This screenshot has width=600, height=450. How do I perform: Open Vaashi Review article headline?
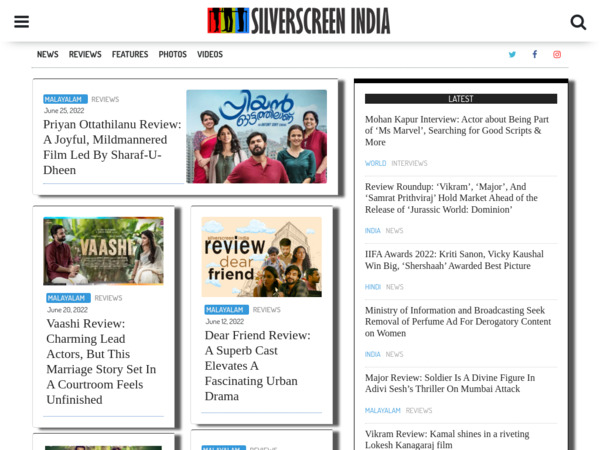coord(101,361)
